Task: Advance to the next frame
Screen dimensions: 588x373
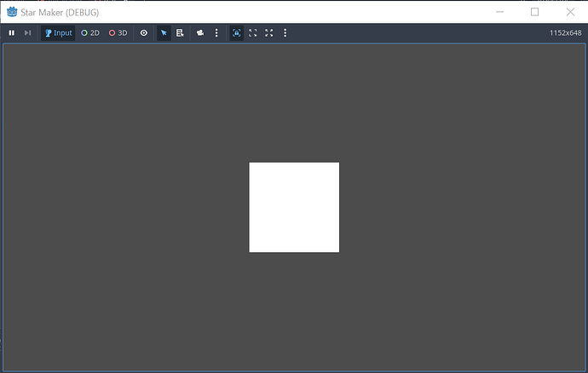Action: tap(27, 33)
